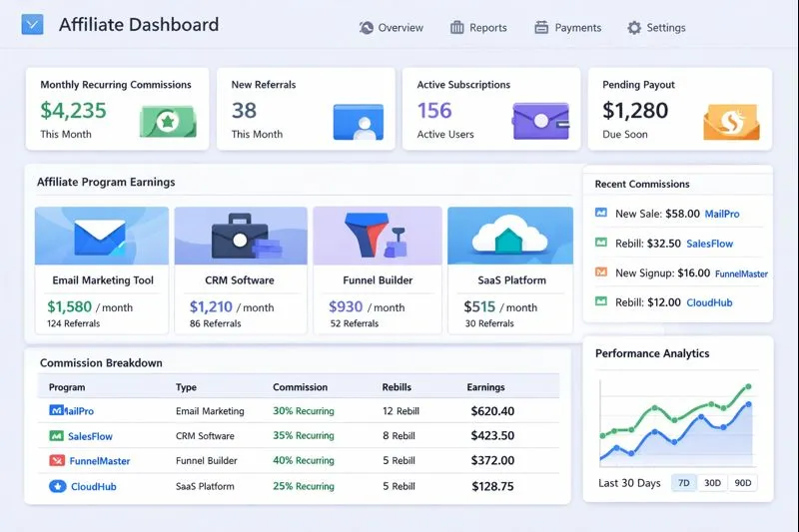
Task: Open SalesFlow link in Recent Commissions
Action: click(709, 244)
